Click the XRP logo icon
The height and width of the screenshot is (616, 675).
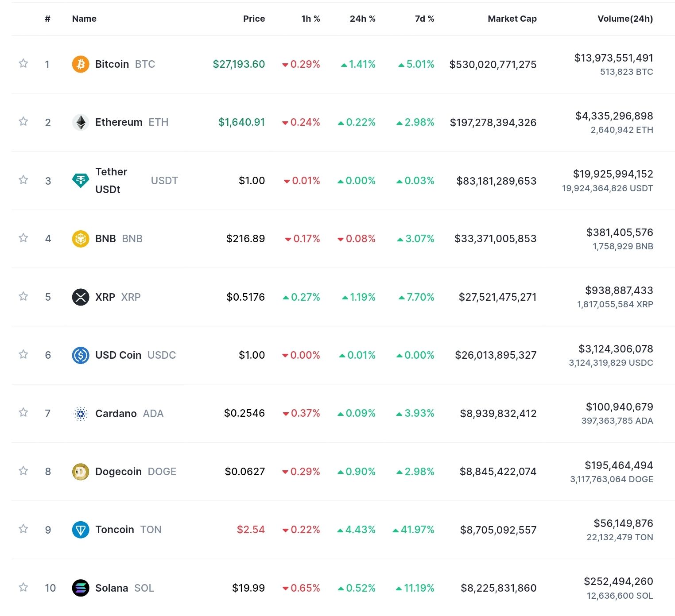coord(81,297)
